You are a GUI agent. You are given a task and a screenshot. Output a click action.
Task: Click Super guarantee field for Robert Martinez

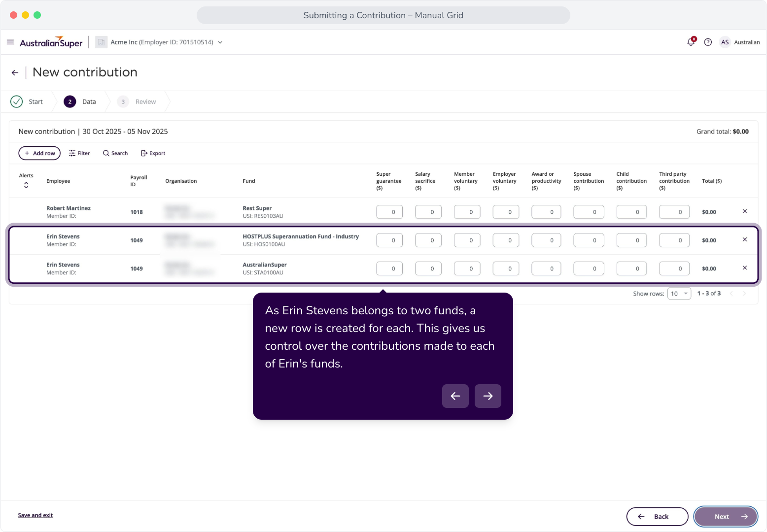coord(389,212)
